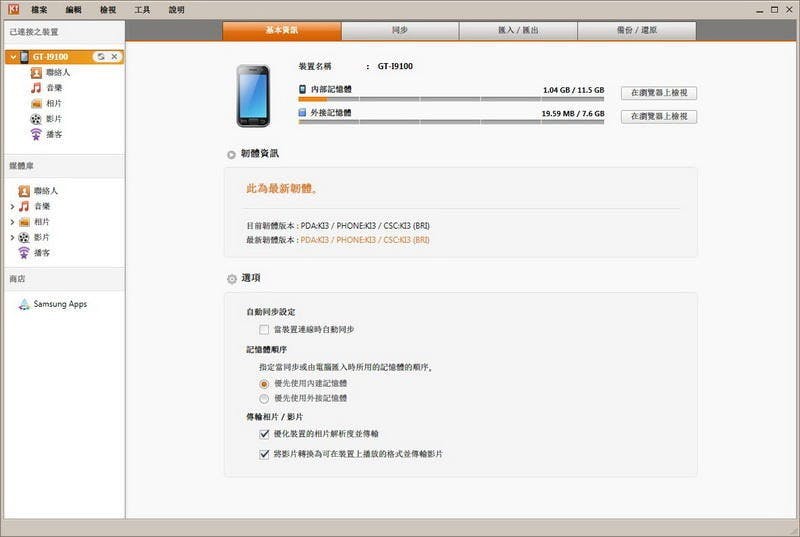Click the phone icon next to GT-I9100

coord(24,57)
